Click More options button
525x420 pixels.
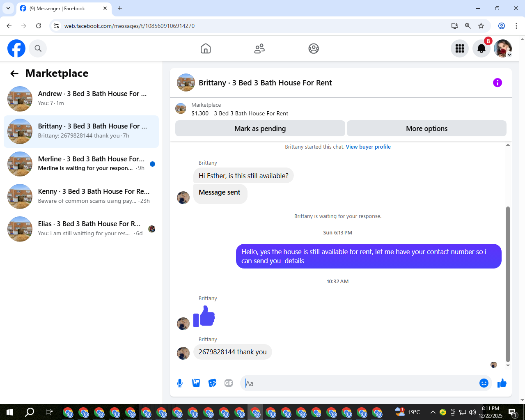(426, 129)
